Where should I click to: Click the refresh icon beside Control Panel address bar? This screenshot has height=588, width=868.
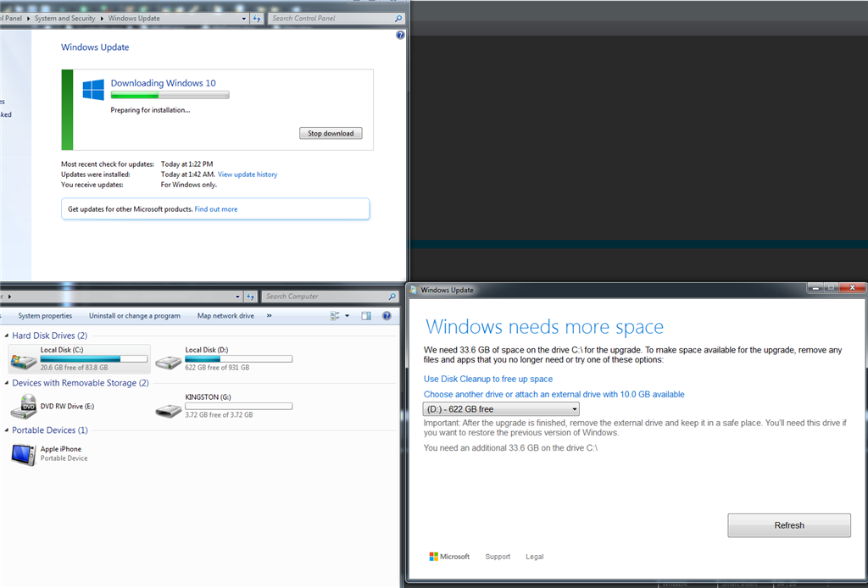pyautogui.click(x=256, y=19)
